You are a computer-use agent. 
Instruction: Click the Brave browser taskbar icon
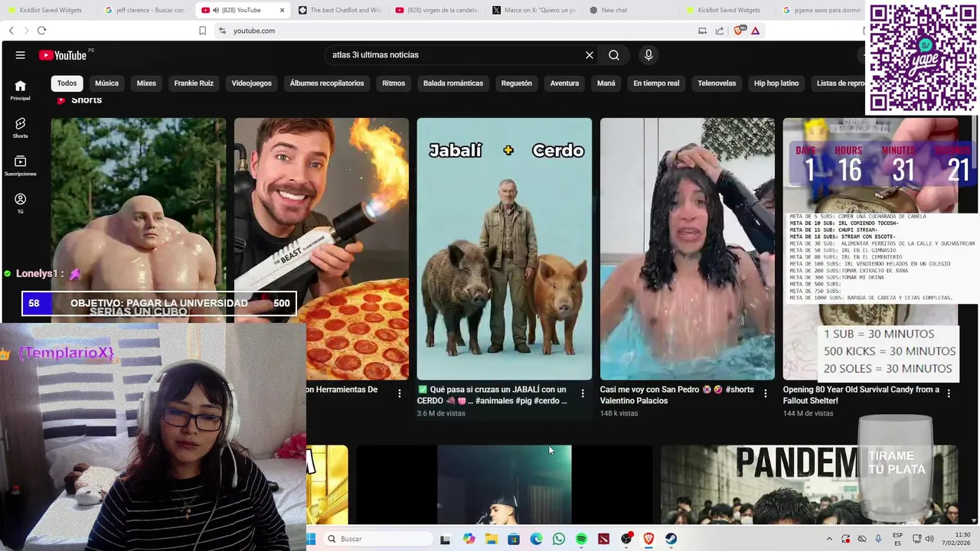pyautogui.click(x=649, y=539)
